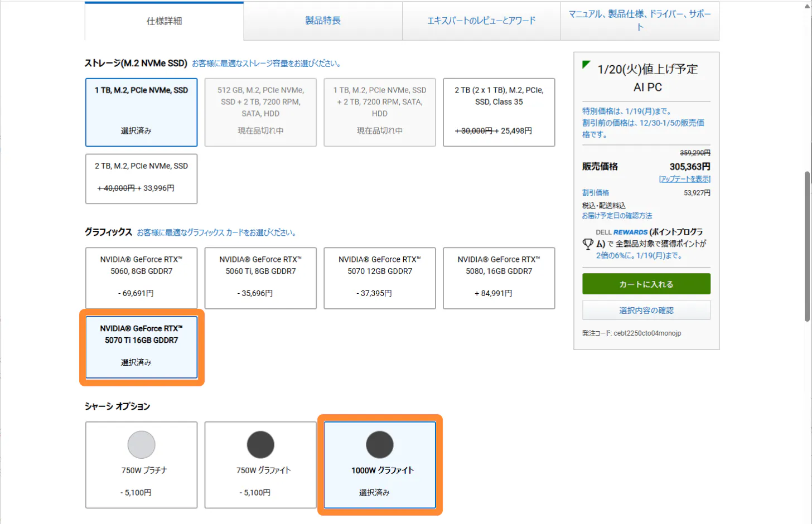Click the Dell Rewards trophy icon

(588, 244)
